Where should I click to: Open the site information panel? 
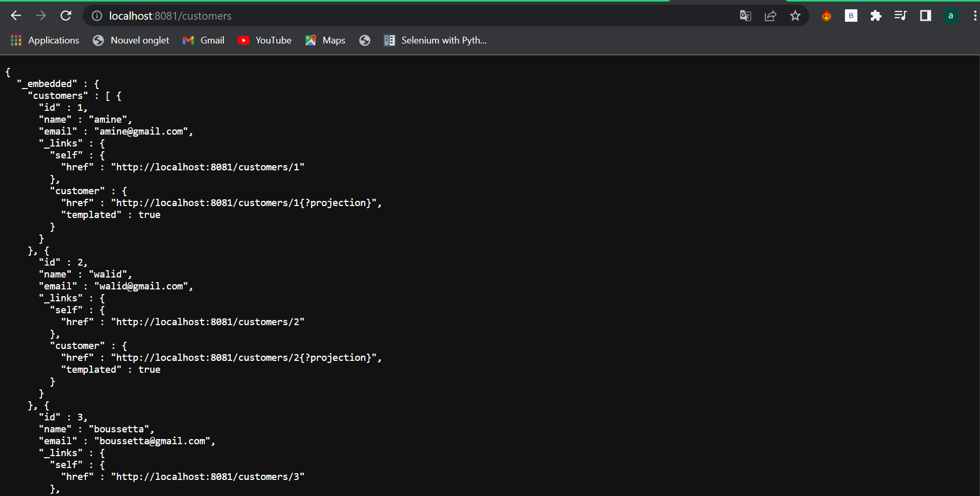point(96,16)
